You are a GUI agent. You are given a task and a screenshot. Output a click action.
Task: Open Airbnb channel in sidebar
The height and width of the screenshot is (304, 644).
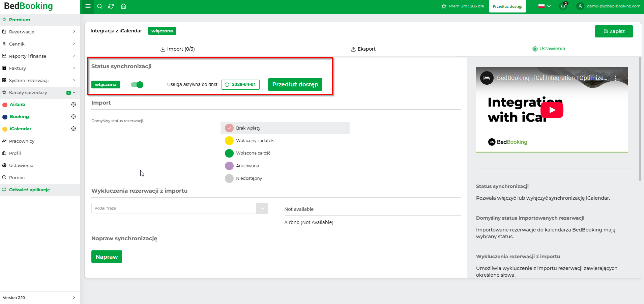coord(18,104)
